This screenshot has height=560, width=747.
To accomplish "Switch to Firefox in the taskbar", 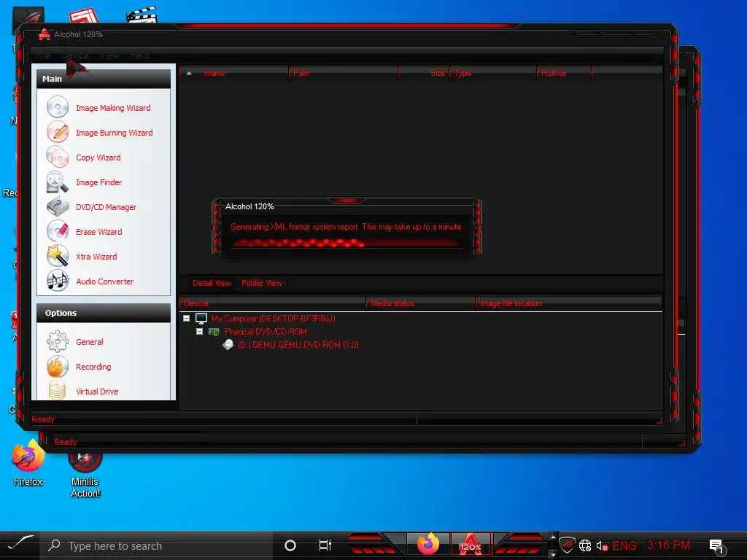I will coord(427,545).
